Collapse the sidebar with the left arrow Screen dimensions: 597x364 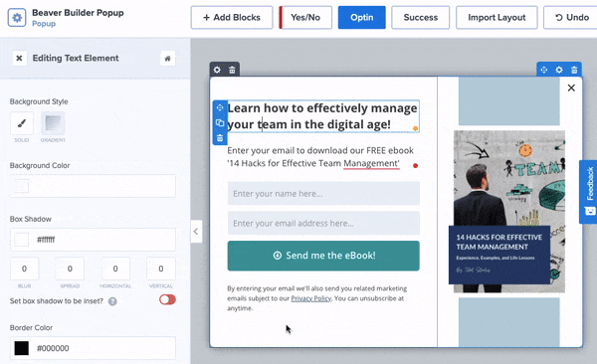point(196,231)
